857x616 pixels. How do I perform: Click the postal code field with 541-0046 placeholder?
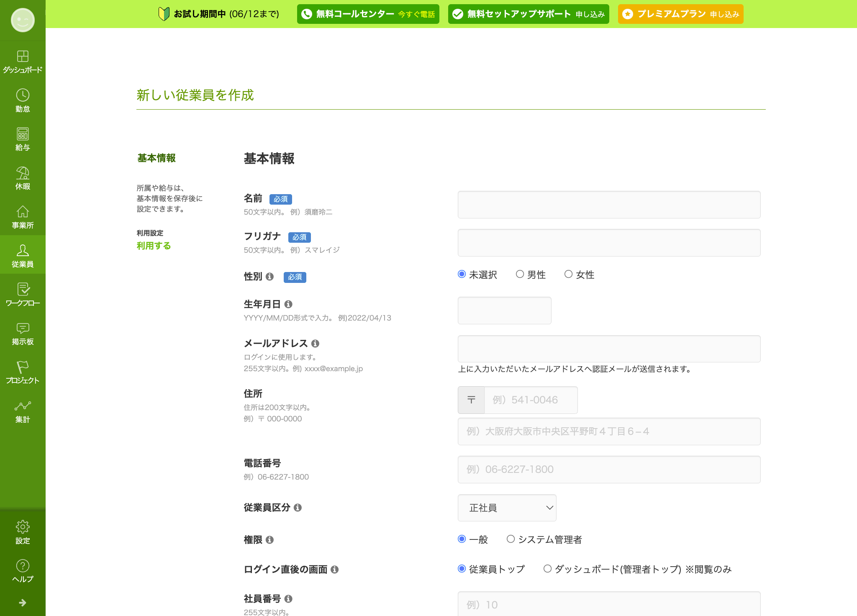click(531, 400)
